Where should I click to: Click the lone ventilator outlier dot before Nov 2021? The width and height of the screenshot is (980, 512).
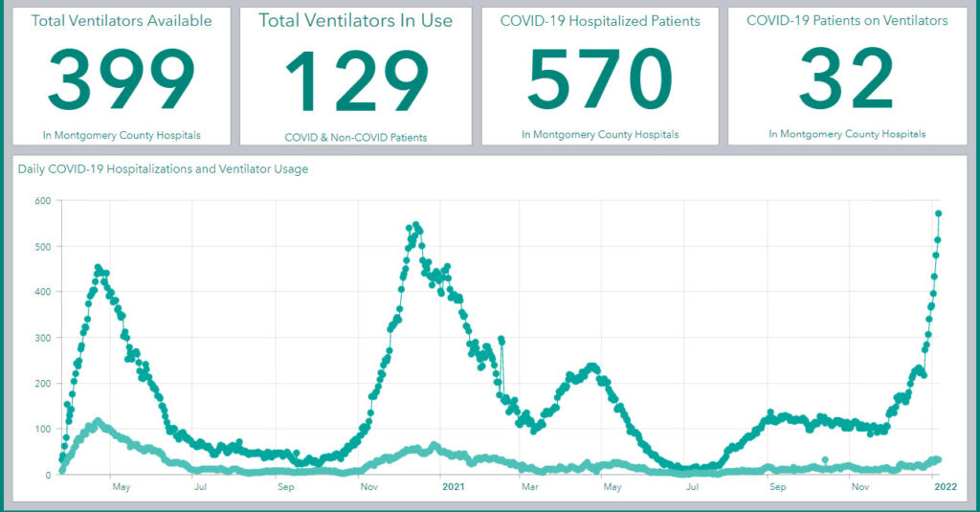click(x=825, y=460)
